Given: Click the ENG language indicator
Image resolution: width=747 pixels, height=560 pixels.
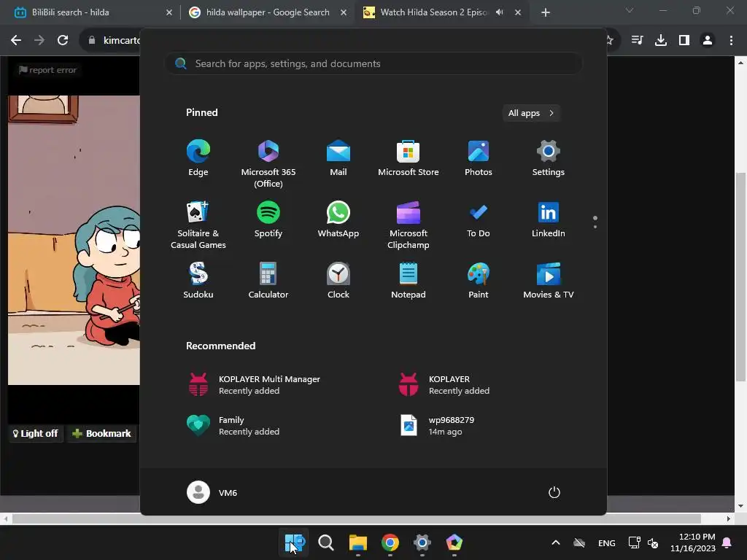Looking at the screenshot, I should click(606, 542).
